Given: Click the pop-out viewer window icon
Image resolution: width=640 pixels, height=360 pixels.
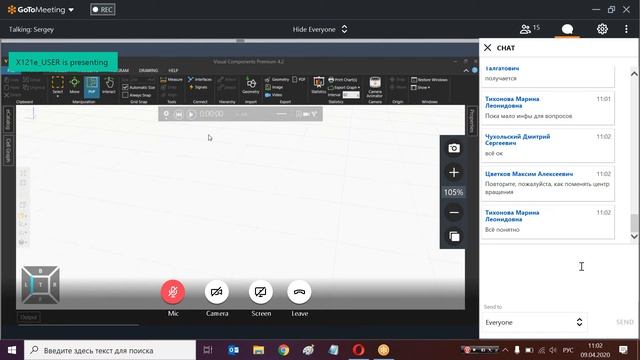Looking at the screenshot, I should (x=454, y=236).
